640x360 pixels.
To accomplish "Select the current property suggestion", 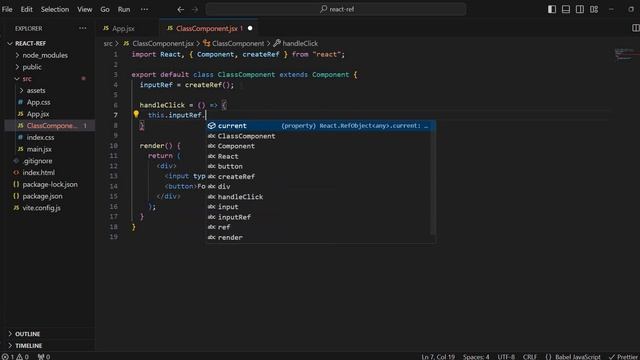I will tap(320, 126).
